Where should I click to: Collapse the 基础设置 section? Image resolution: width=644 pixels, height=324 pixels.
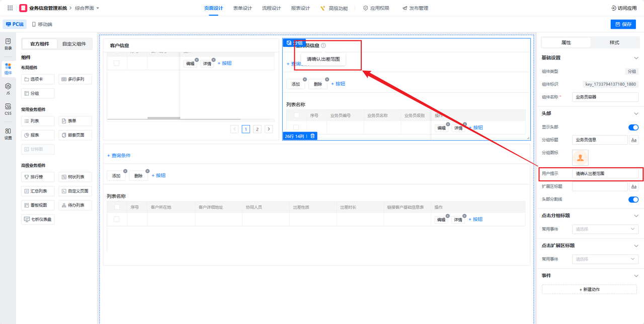(636, 58)
